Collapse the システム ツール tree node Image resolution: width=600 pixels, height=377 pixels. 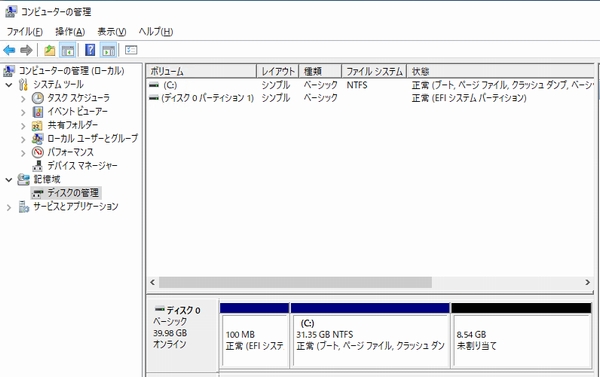coord(9,85)
